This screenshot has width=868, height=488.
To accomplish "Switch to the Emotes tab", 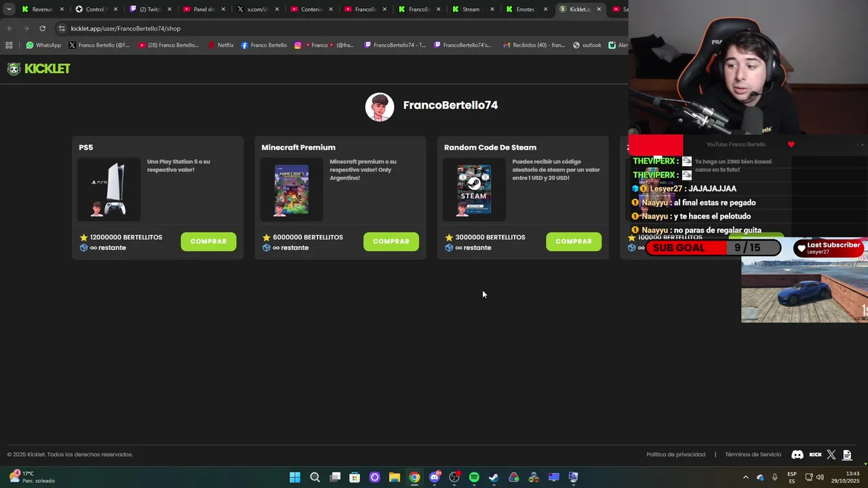I will (x=526, y=9).
